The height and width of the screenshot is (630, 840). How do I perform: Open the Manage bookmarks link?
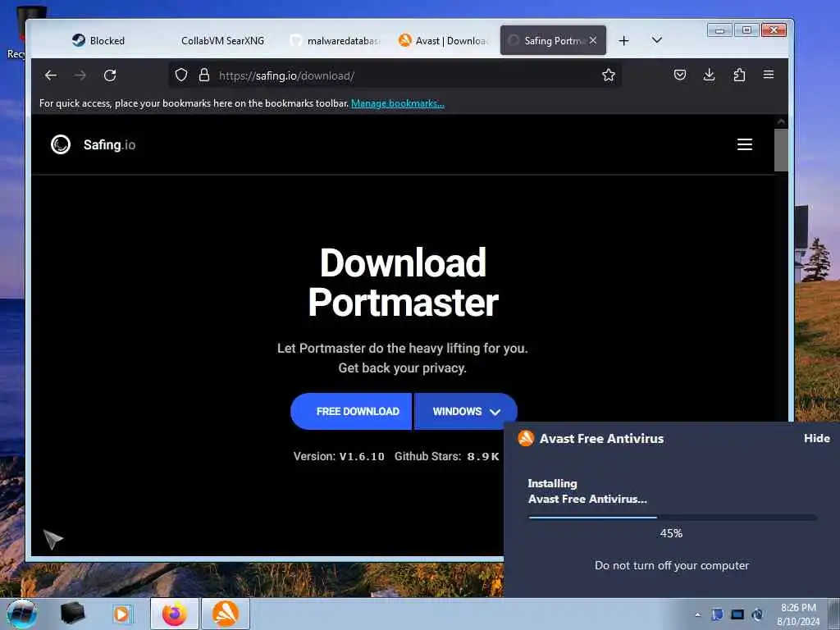tap(398, 103)
